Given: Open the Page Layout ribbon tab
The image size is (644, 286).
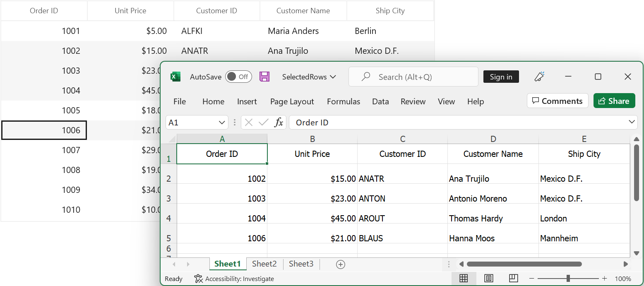Looking at the screenshot, I should pos(292,101).
